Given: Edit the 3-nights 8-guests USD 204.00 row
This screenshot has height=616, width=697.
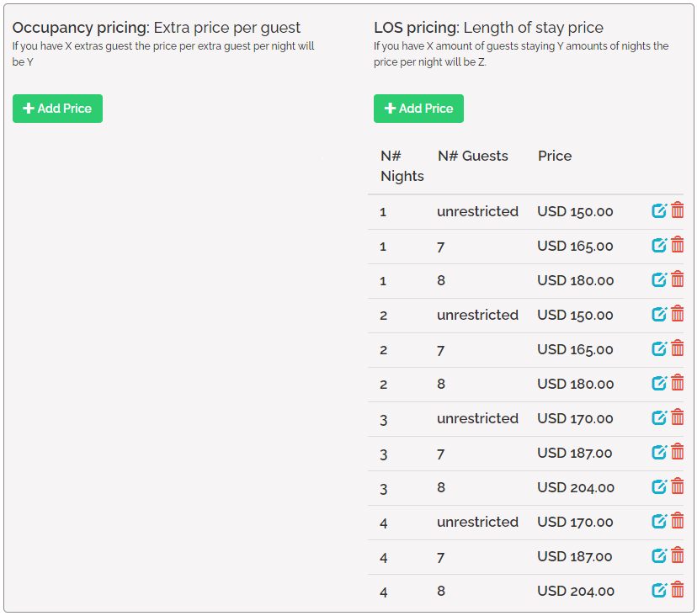Looking at the screenshot, I should (x=659, y=486).
